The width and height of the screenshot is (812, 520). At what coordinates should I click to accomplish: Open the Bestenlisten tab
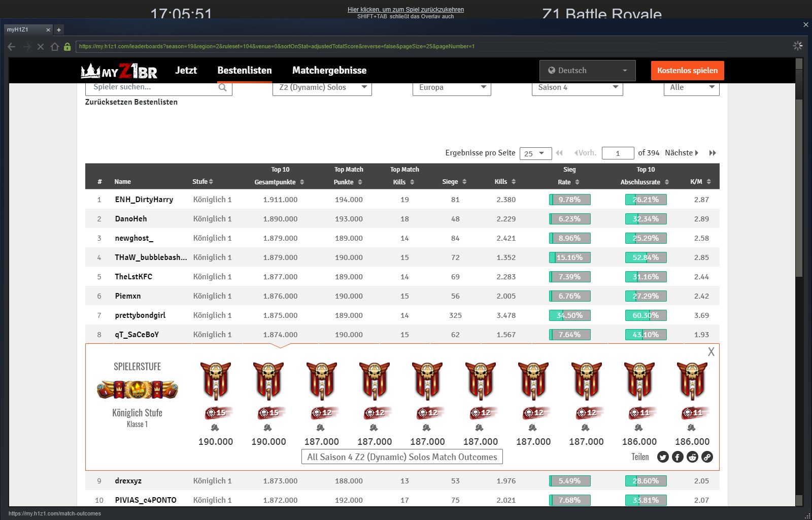click(x=245, y=71)
